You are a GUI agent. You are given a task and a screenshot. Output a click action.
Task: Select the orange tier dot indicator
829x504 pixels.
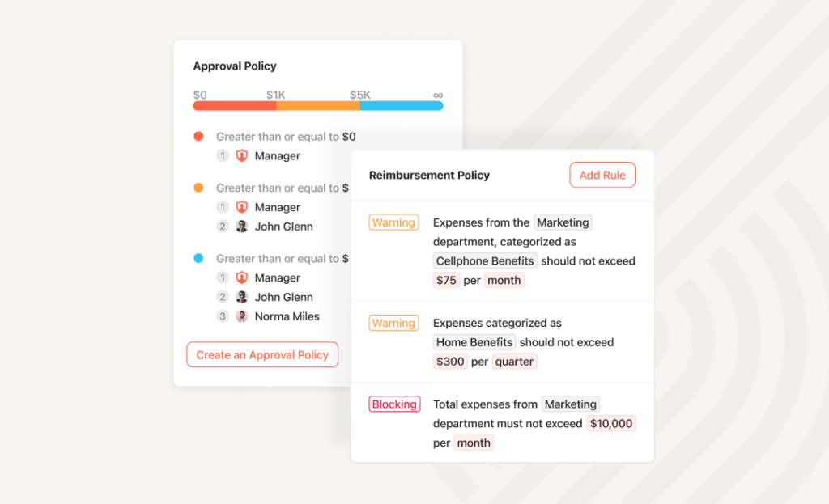[x=199, y=188]
